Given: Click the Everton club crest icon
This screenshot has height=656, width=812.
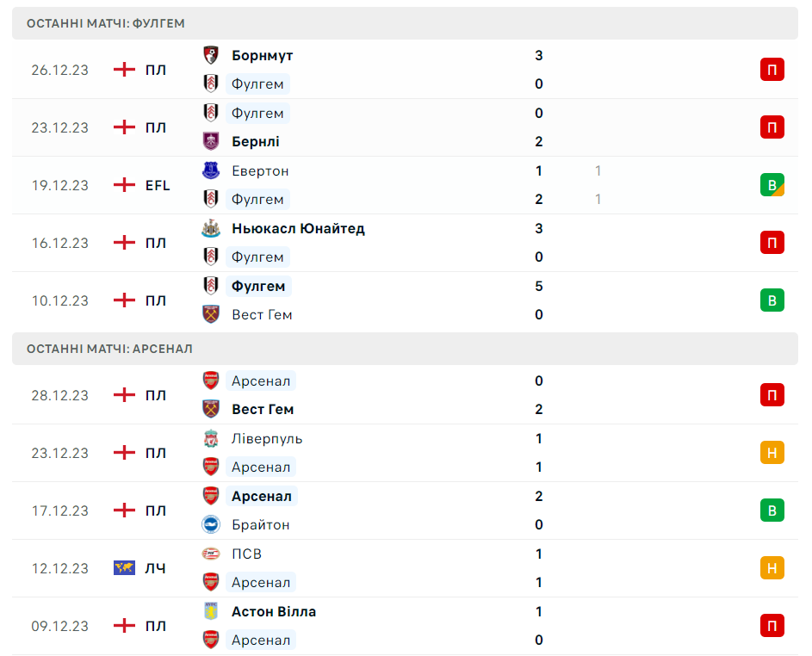Looking at the screenshot, I should pos(210,170).
